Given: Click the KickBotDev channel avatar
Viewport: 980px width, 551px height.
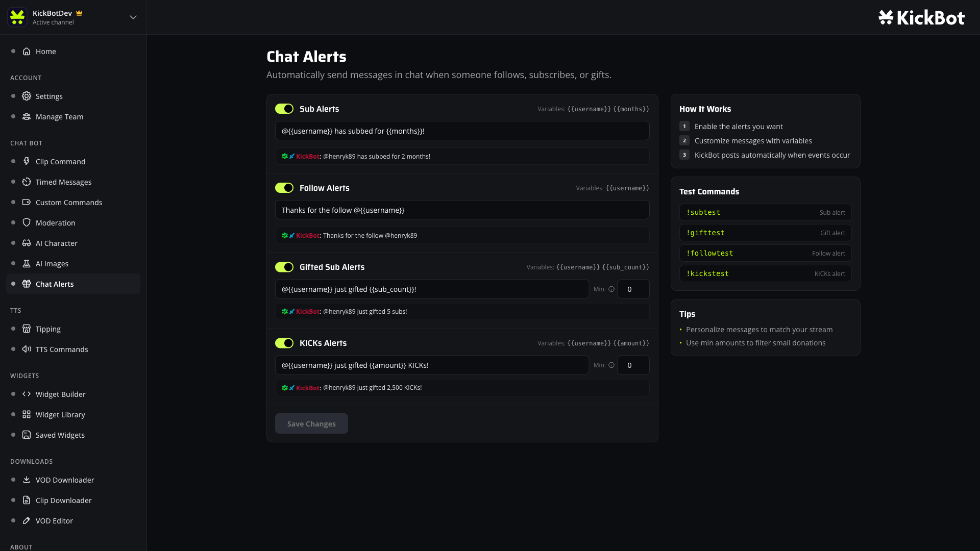Looking at the screenshot, I should pyautogui.click(x=17, y=17).
